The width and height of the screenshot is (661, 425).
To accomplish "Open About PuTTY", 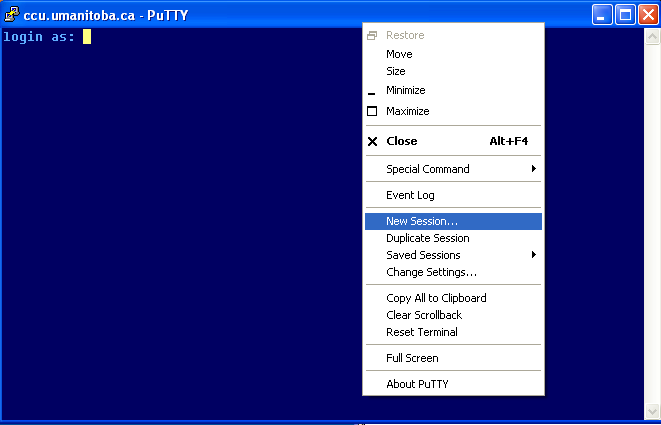I will click(x=414, y=384).
